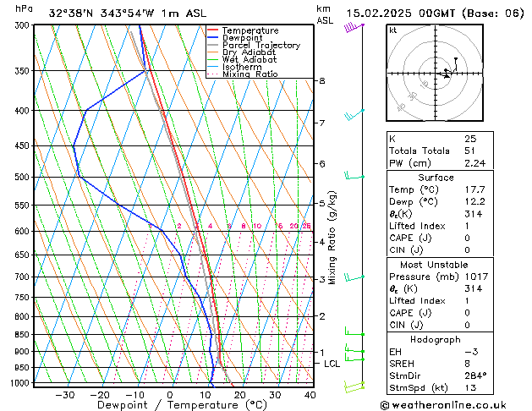Click the LCL marker on the altitude axis
The height and width of the screenshot is (411, 532).
click(332, 364)
